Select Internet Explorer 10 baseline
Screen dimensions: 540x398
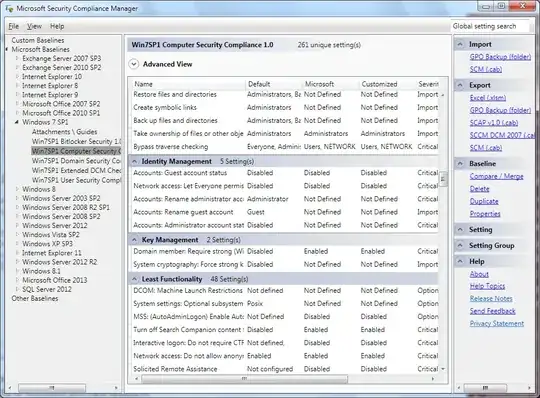click(x=52, y=77)
